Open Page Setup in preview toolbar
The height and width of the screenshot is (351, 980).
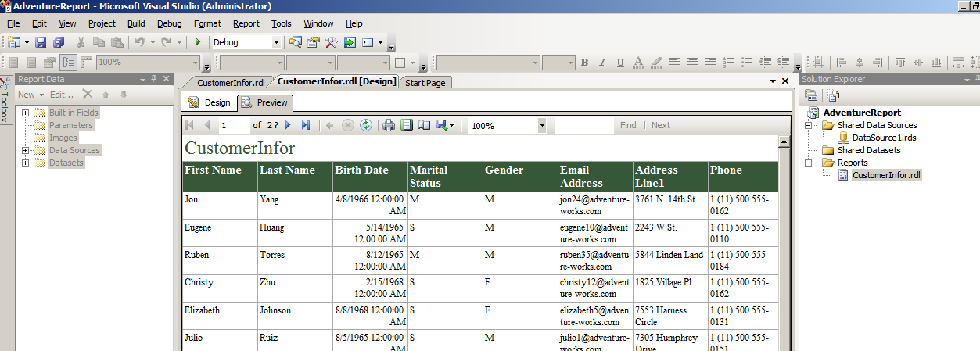click(x=424, y=125)
